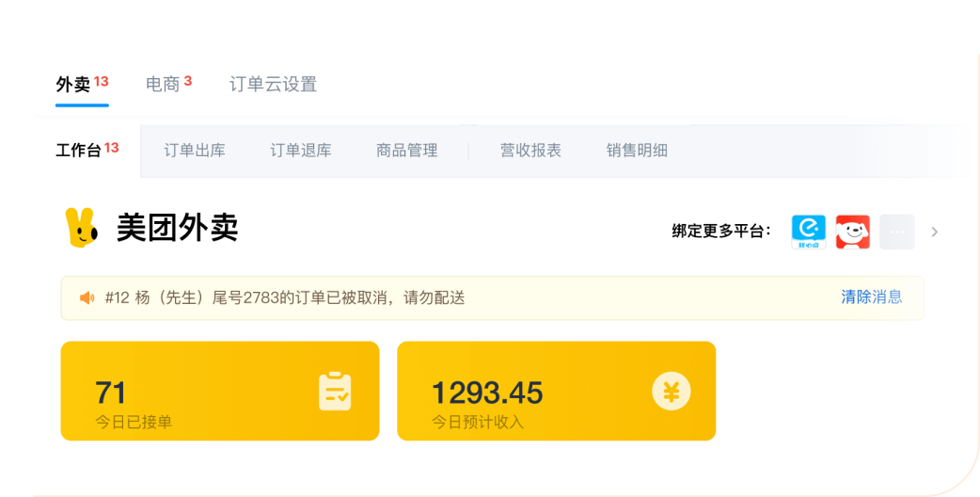Screen dimensions: 980x497
Task: Select the JD dog red platform icon
Action: pos(852,232)
